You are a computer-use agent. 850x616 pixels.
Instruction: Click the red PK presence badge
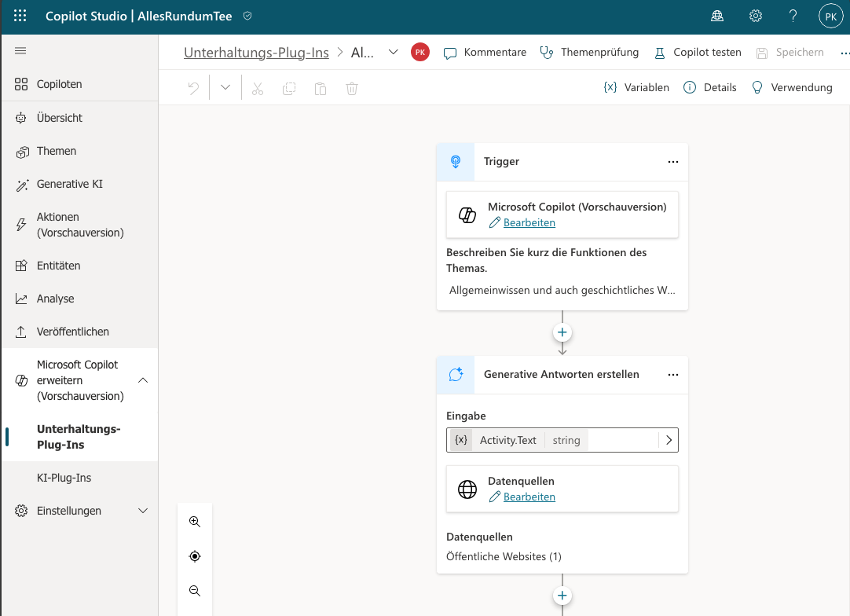[420, 52]
